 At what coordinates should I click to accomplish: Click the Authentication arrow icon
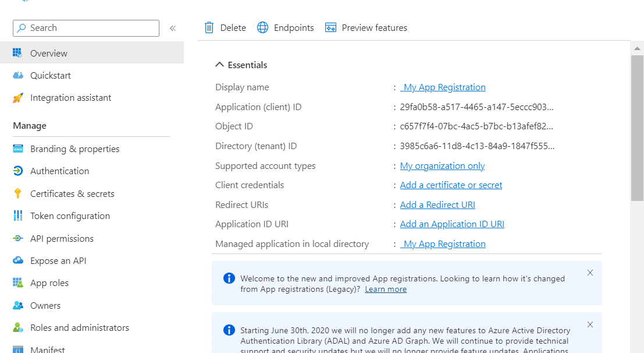(x=17, y=171)
